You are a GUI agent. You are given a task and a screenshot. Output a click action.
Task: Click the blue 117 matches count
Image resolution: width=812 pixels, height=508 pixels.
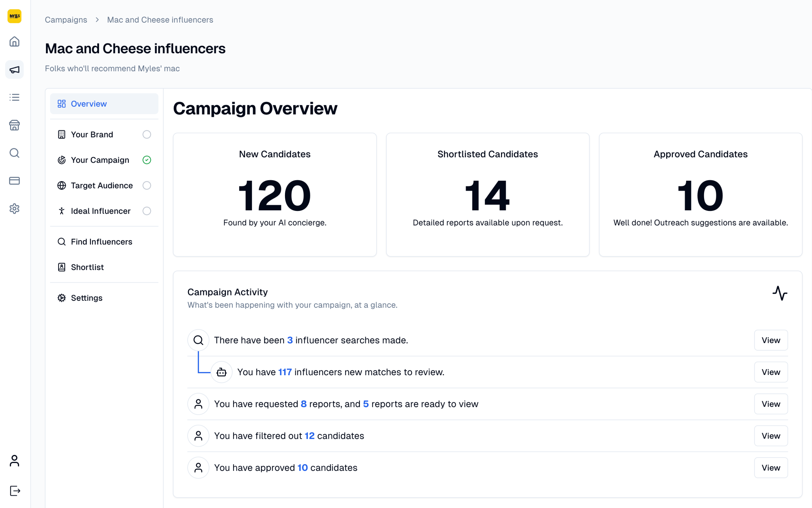tap(285, 372)
